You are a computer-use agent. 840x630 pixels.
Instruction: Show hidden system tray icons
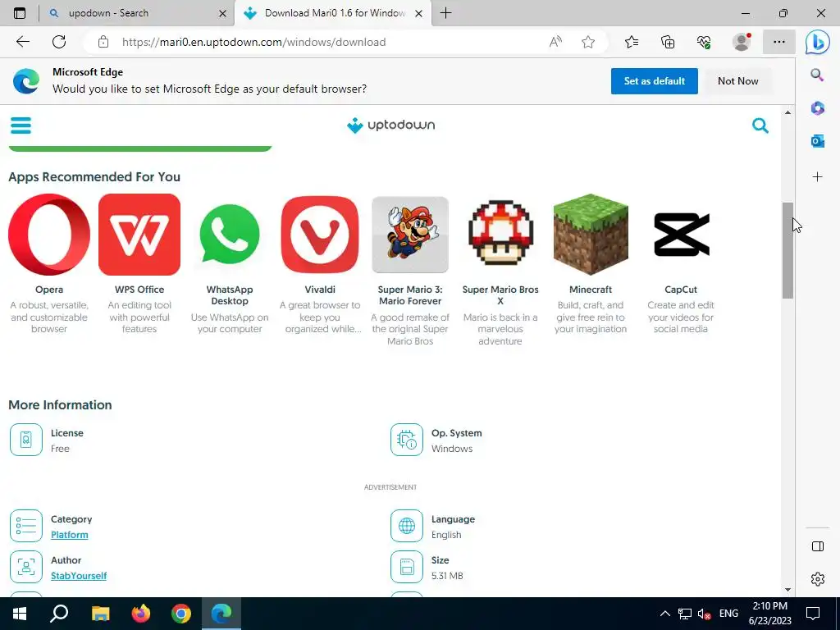[664, 614]
